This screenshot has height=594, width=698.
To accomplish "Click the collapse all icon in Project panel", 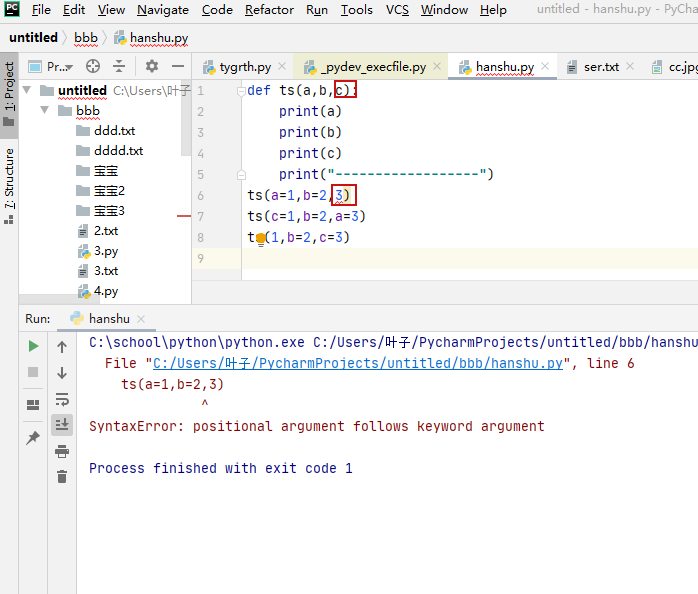I will click(119, 66).
